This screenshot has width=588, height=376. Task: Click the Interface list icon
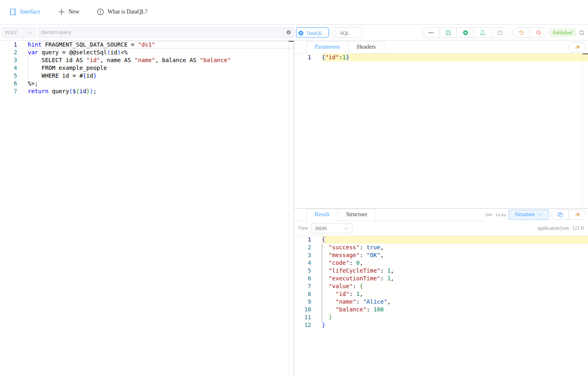pos(13,12)
